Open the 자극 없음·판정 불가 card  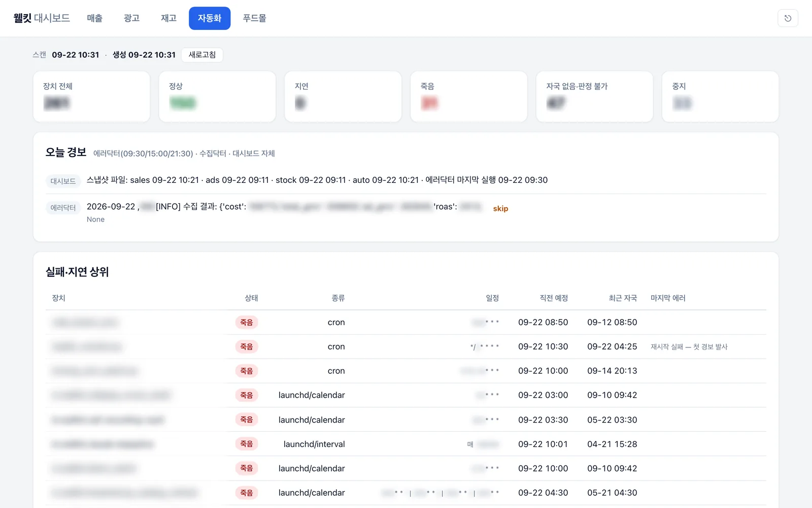[x=594, y=97]
